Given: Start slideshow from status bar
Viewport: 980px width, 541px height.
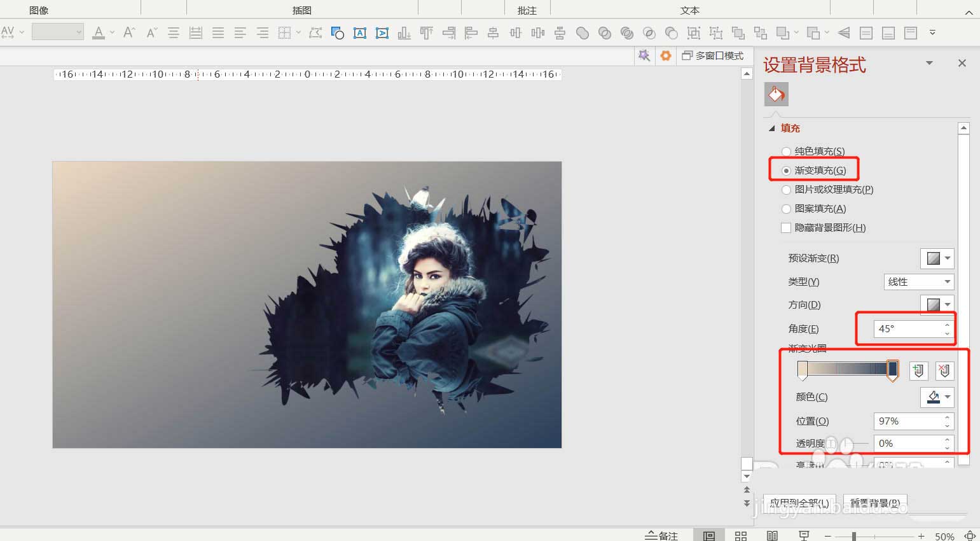Looking at the screenshot, I should click(804, 536).
